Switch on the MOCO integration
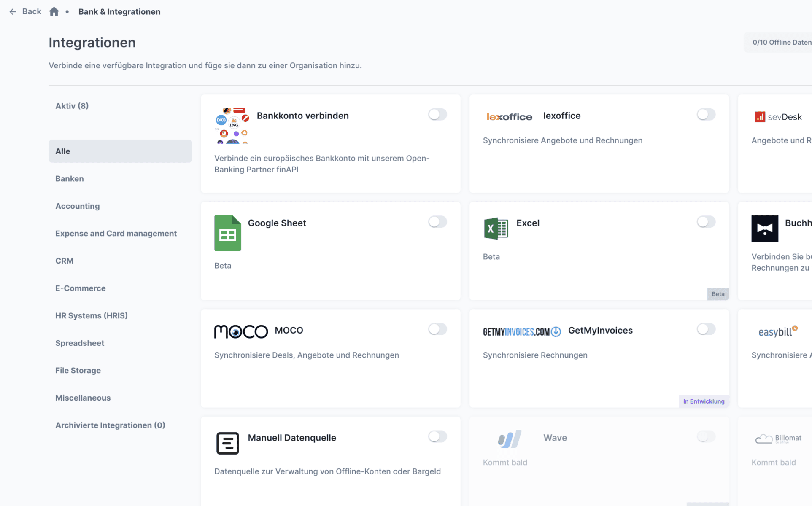The height and width of the screenshot is (506, 812). click(x=437, y=329)
